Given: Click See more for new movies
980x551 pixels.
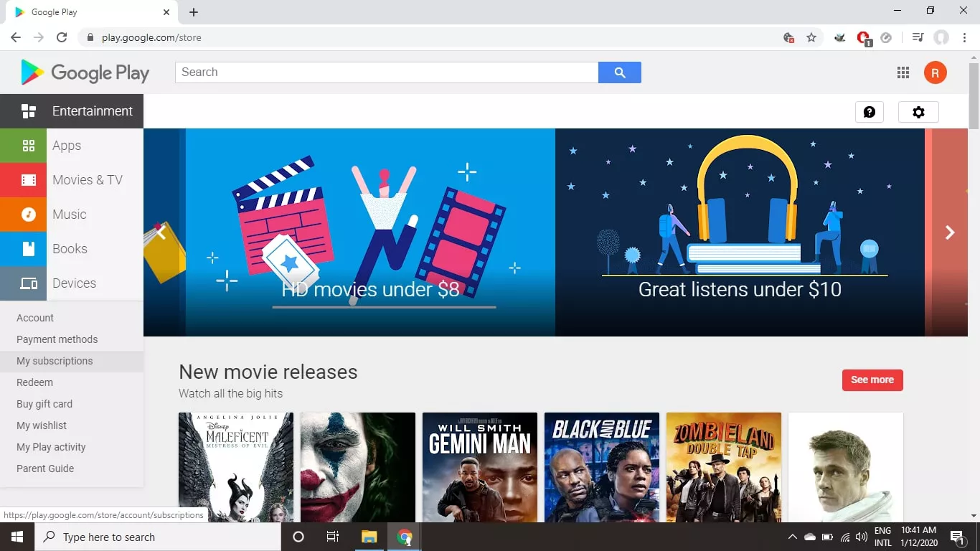Looking at the screenshot, I should tap(872, 380).
